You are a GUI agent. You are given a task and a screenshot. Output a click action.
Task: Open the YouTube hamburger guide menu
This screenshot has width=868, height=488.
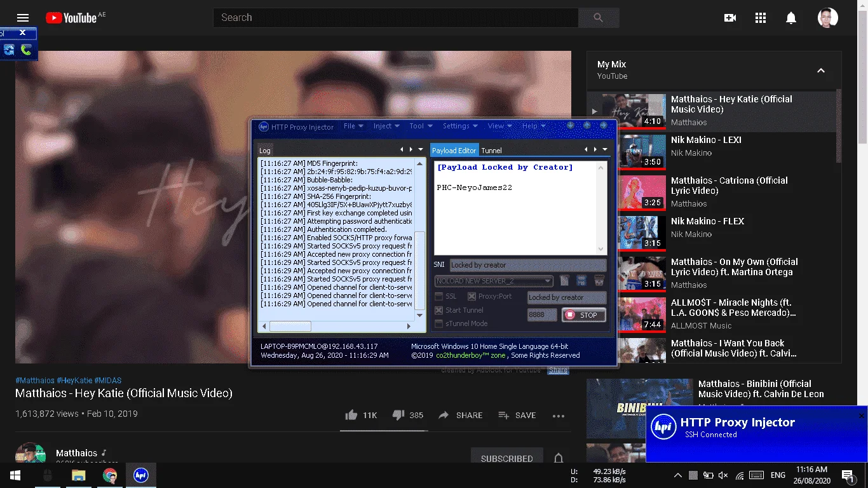(23, 18)
